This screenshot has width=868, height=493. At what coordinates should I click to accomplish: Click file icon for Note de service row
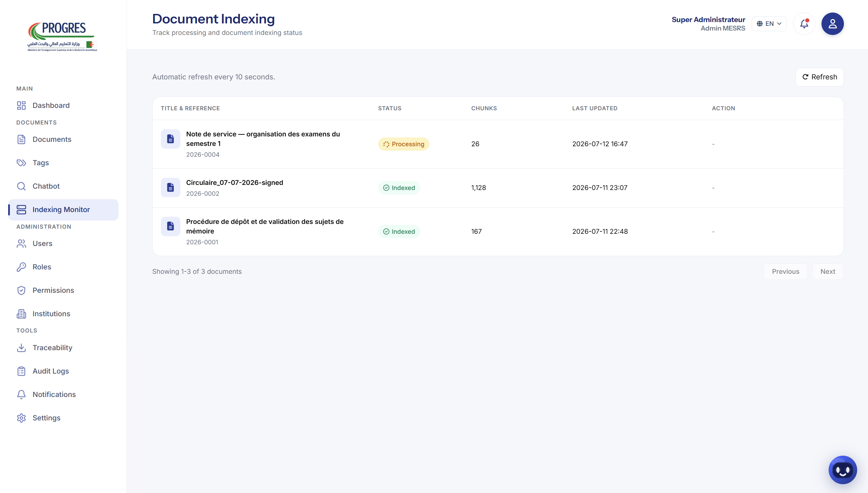(x=170, y=139)
